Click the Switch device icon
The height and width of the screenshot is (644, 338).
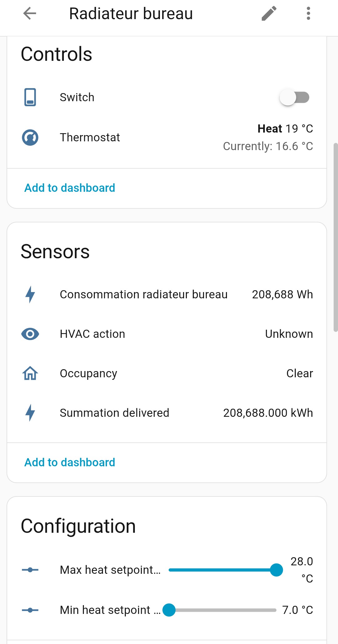click(x=30, y=97)
